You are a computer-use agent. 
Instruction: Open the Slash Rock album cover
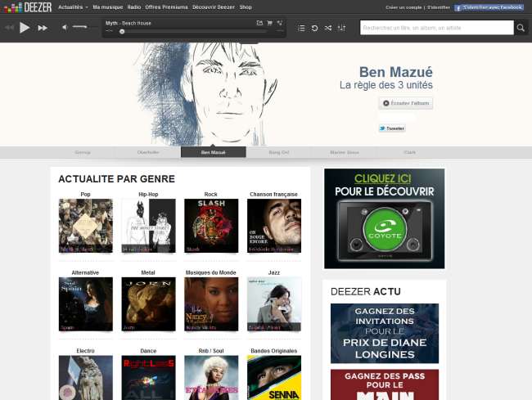coord(211,226)
